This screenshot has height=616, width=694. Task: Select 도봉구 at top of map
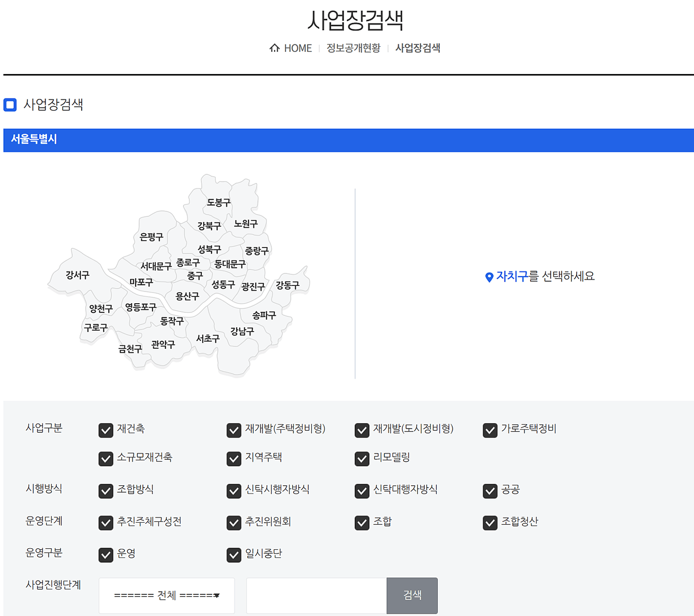(219, 203)
